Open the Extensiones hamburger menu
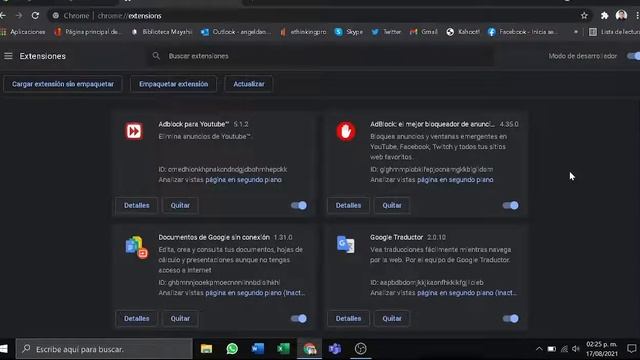 pos(8,56)
